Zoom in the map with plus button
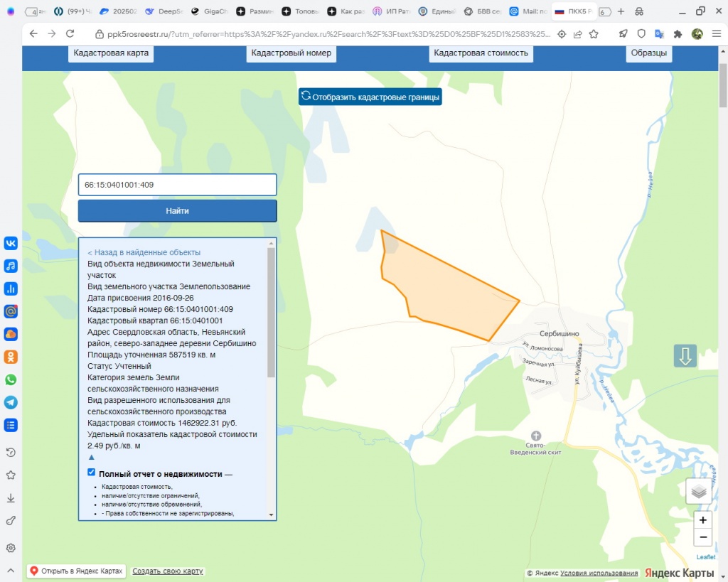 point(702,520)
